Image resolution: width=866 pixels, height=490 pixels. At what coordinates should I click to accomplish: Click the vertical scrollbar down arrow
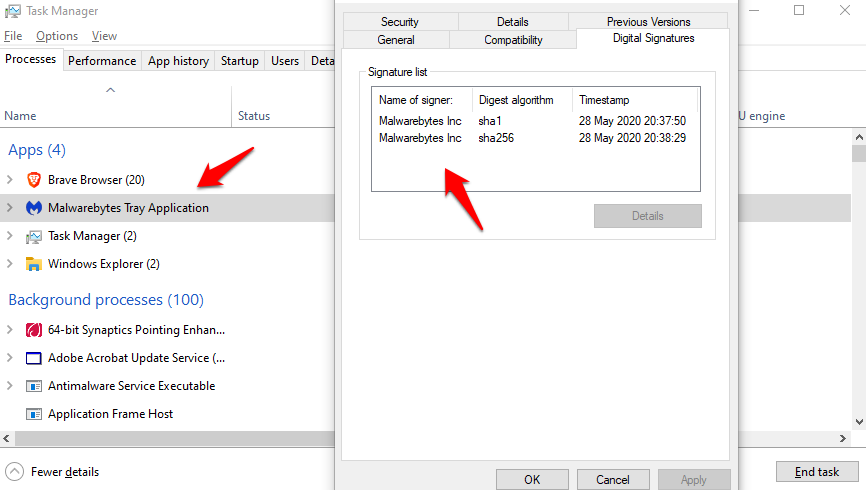pyautogui.click(x=859, y=422)
